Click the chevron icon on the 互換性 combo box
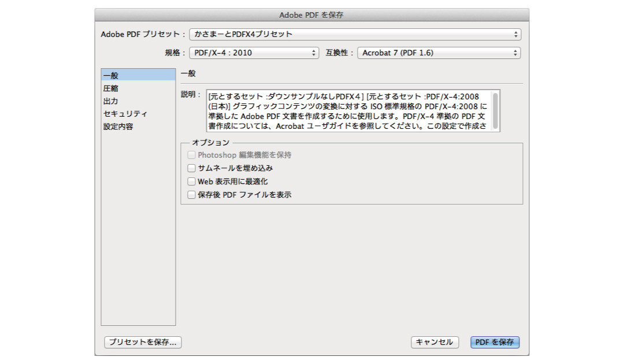 (x=514, y=53)
